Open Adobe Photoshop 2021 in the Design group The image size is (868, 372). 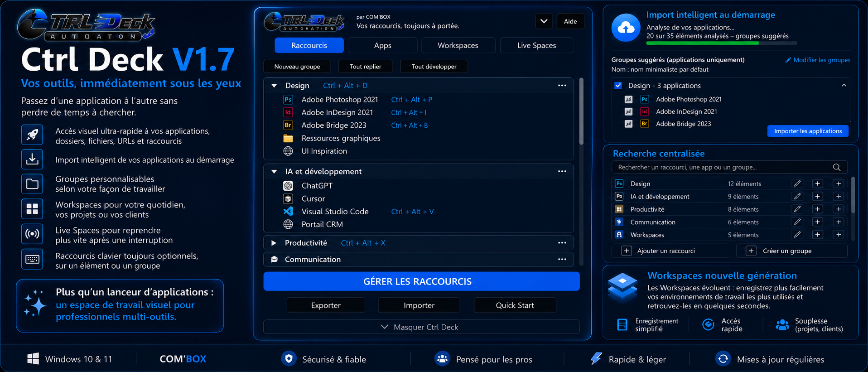[340, 100]
